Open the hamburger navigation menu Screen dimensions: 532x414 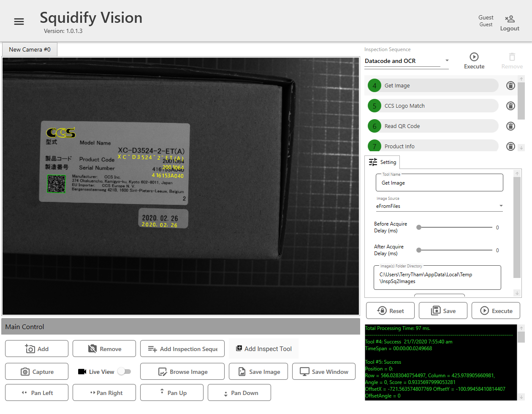tap(19, 21)
